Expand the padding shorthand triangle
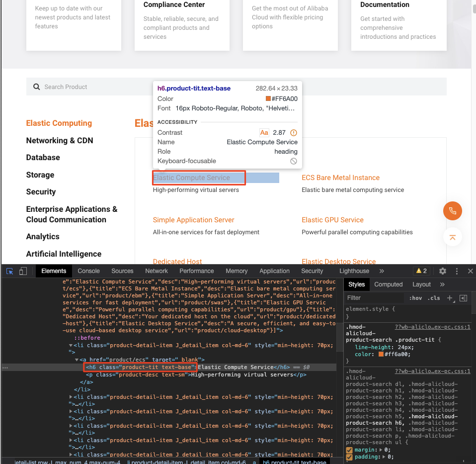This screenshot has height=464, width=476. (384, 457)
